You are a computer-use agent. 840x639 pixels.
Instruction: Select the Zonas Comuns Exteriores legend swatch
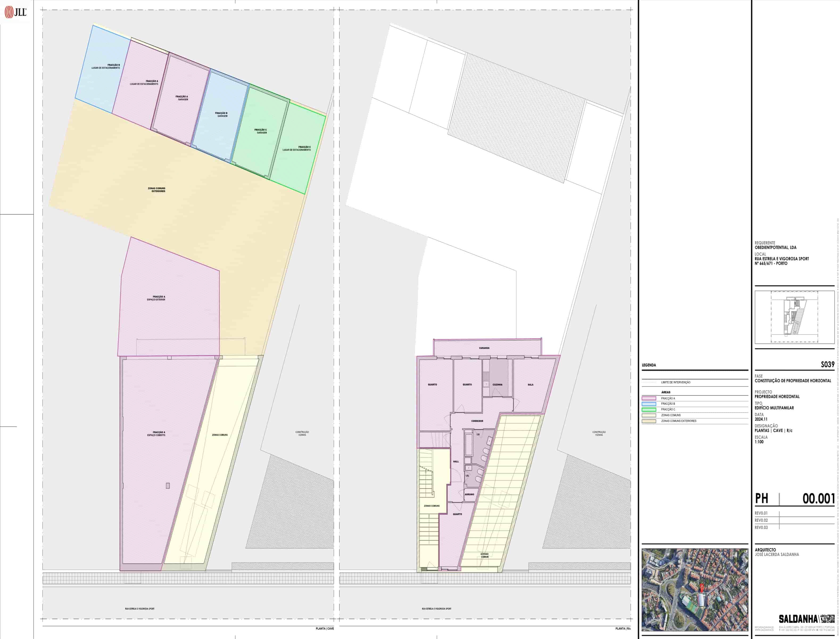pyautogui.click(x=649, y=421)
